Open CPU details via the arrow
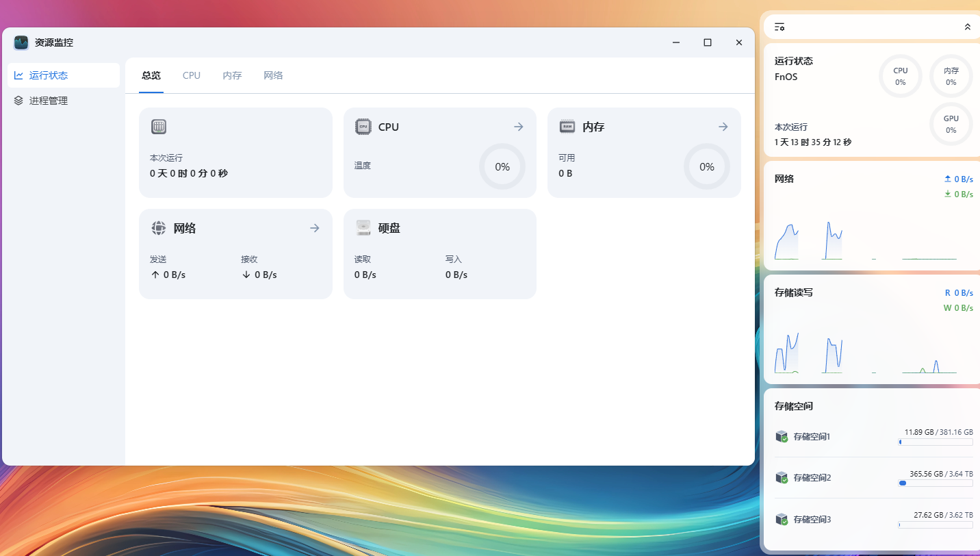This screenshot has width=980, height=556. point(519,127)
